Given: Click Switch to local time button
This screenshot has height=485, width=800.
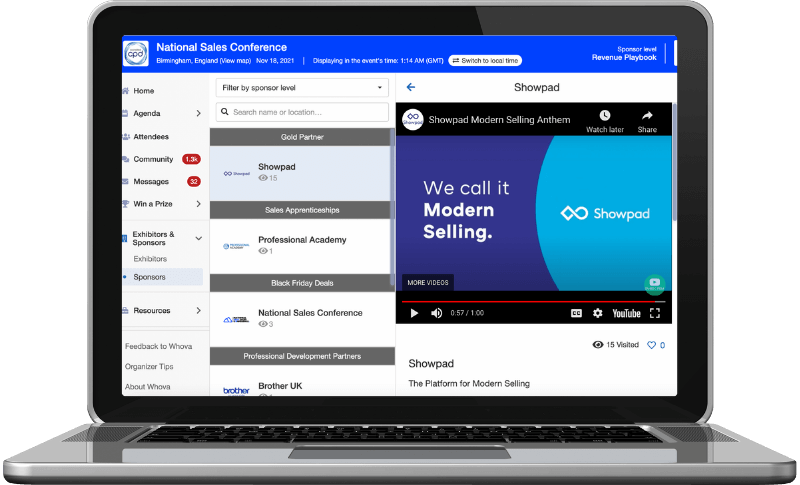Looking at the screenshot, I should point(485,61).
